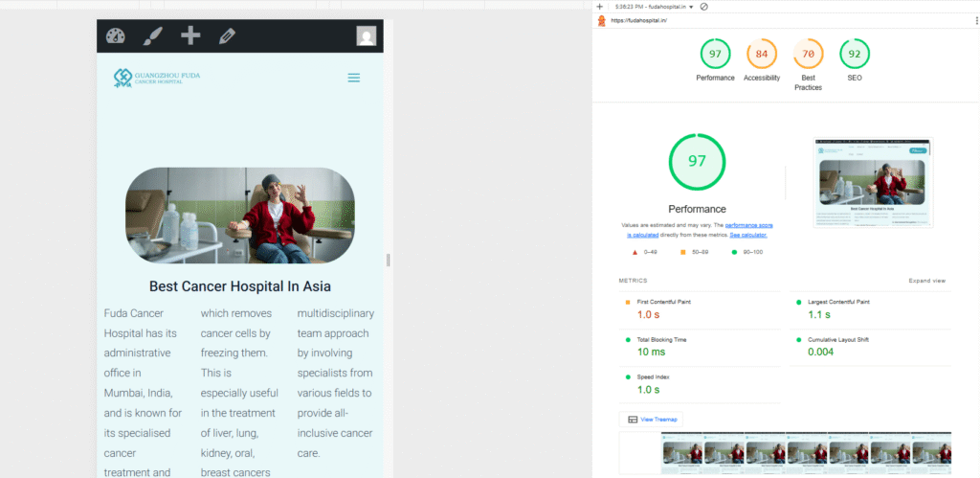Click the Edit pencil icon in admin bar
The height and width of the screenshot is (478, 980).
coord(227,36)
